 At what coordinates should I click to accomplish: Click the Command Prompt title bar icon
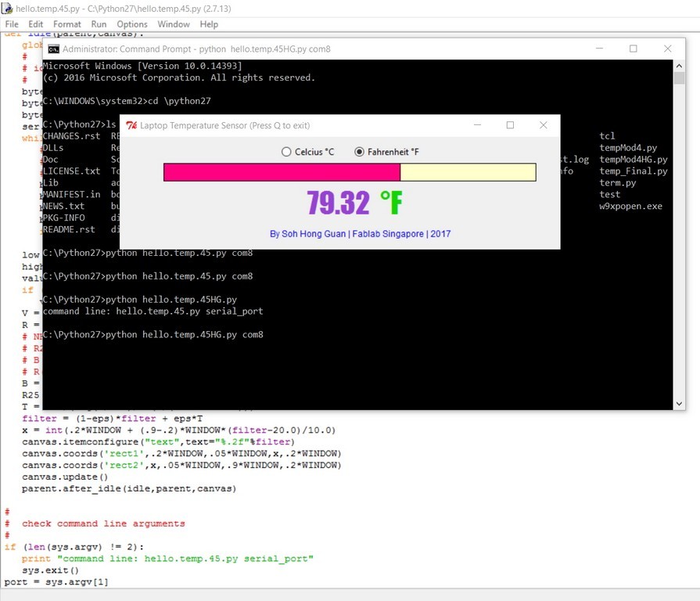53,49
